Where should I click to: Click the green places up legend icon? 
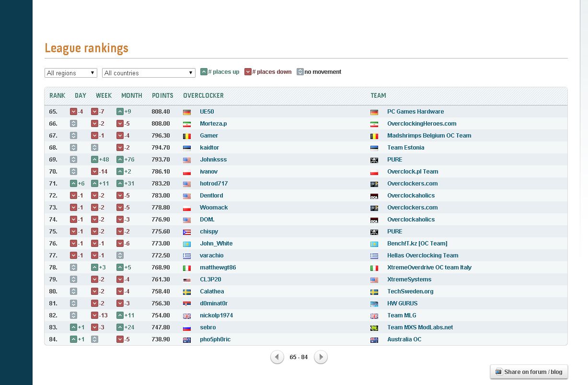tap(204, 72)
